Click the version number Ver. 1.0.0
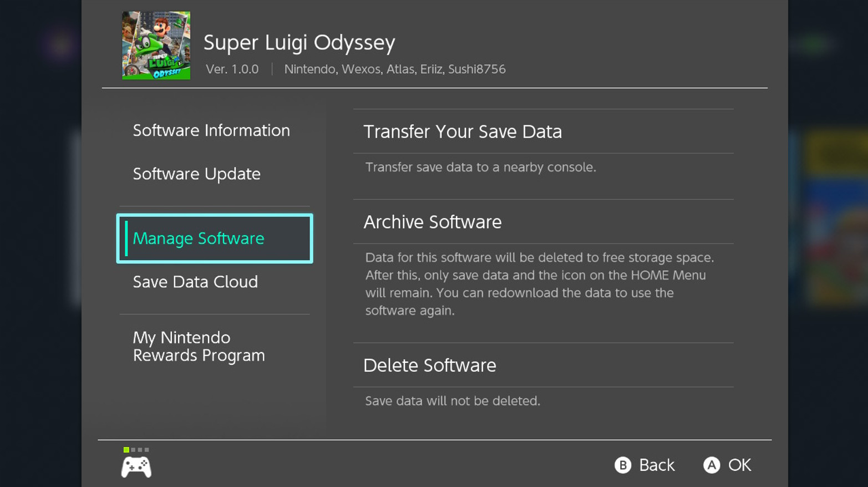This screenshot has height=487, width=868. click(232, 69)
